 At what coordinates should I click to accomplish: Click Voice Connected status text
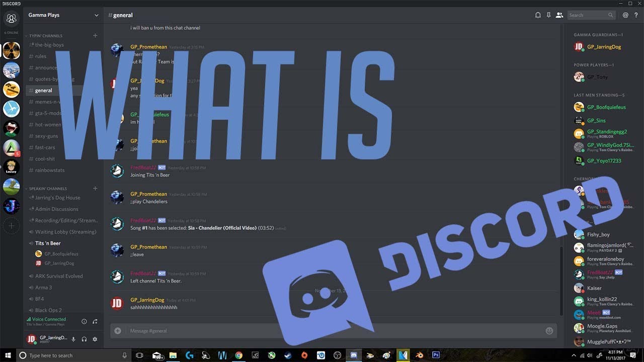pos(49,319)
